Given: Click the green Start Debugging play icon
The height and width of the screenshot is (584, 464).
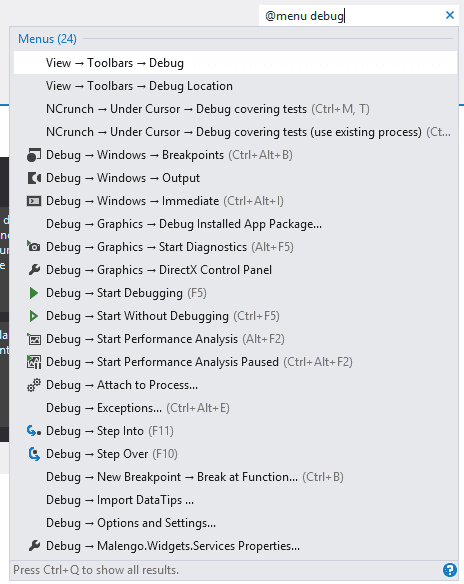Looking at the screenshot, I should tap(34, 293).
